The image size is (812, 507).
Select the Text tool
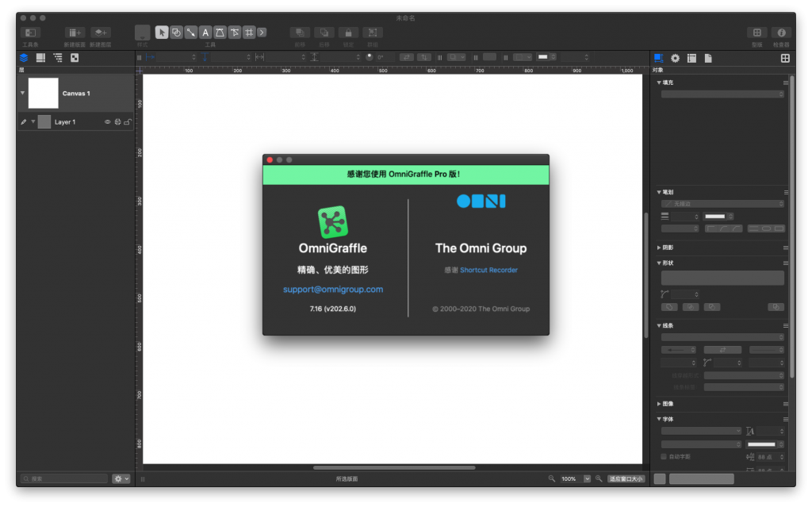click(x=205, y=33)
